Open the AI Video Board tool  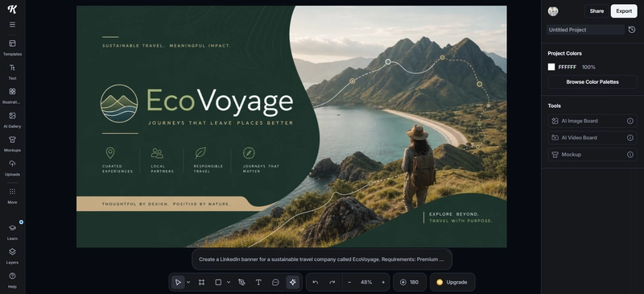click(x=592, y=138)
